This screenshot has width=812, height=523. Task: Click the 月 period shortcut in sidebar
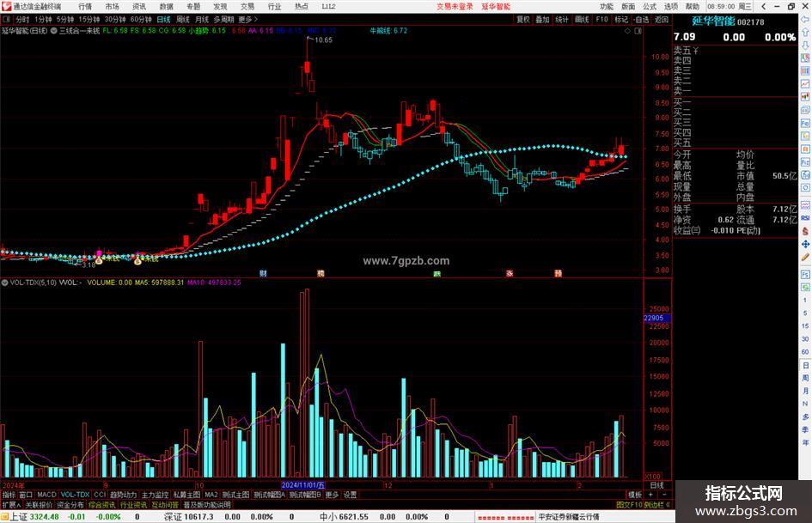pos(805,391)
